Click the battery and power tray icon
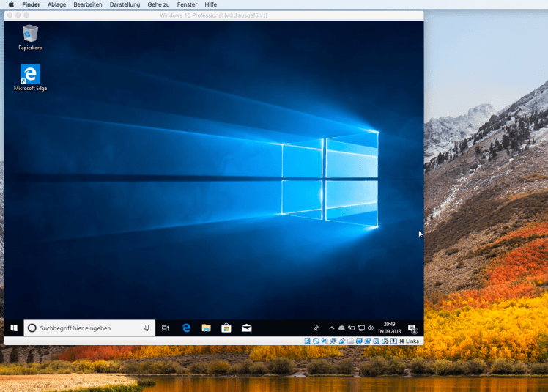Viewport: 548px width, 392px height. [x=351, y=328]
